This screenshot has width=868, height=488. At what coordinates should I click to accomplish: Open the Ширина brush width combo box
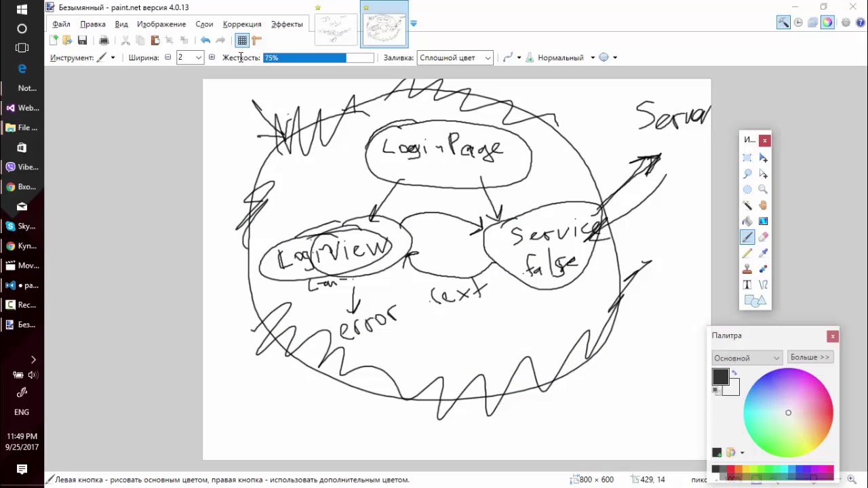point(189,58)
